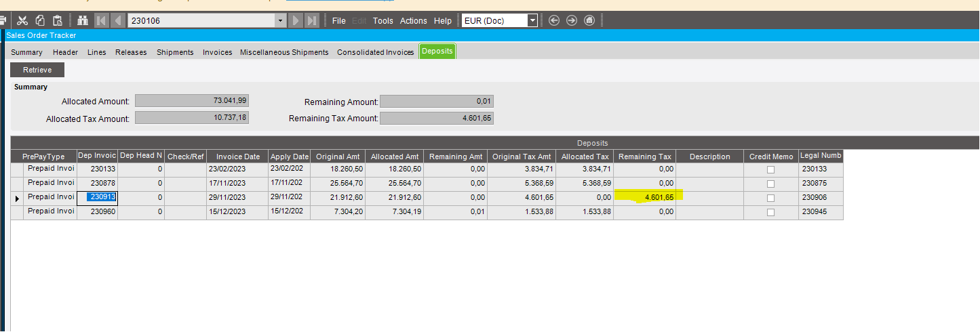Viewport: 980px width, 332px height.
Task: Click the back navigation arrow icon
Action: click(x=554, y=20)
